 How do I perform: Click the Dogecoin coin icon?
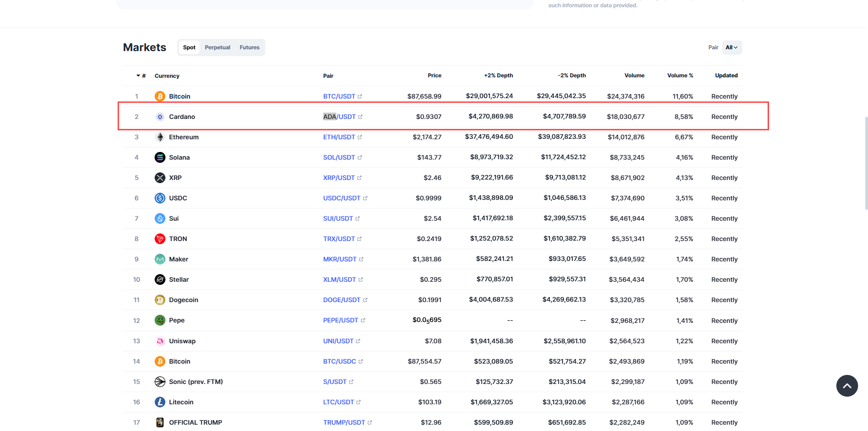click(160, 300)
